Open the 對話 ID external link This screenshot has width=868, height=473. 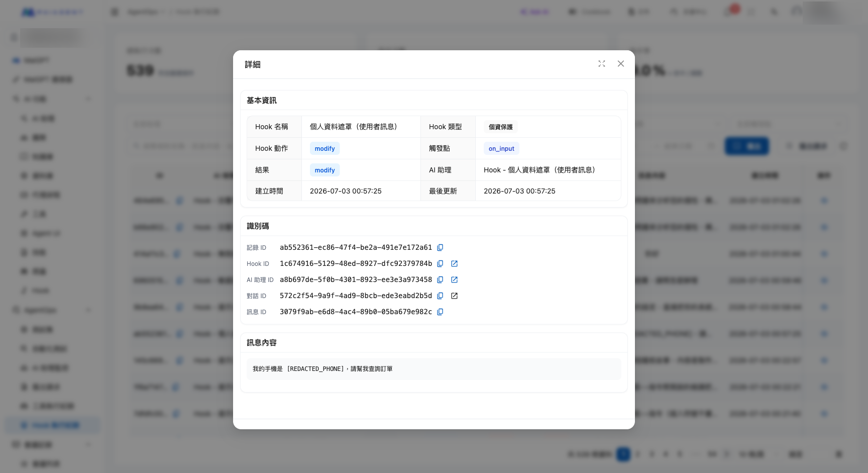click(x=454, y=296)
